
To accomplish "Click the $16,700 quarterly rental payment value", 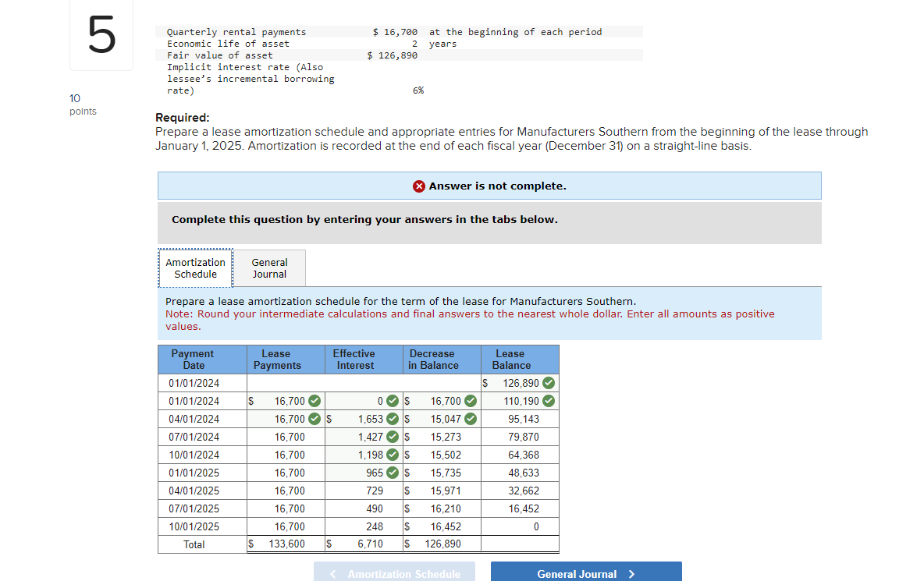I will (x=395, y=32).
